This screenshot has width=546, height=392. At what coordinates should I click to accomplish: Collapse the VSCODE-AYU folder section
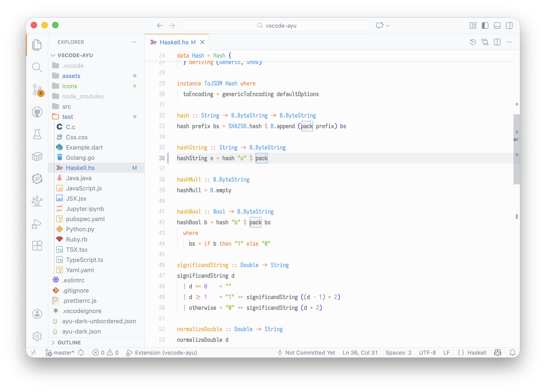[53, 55]
